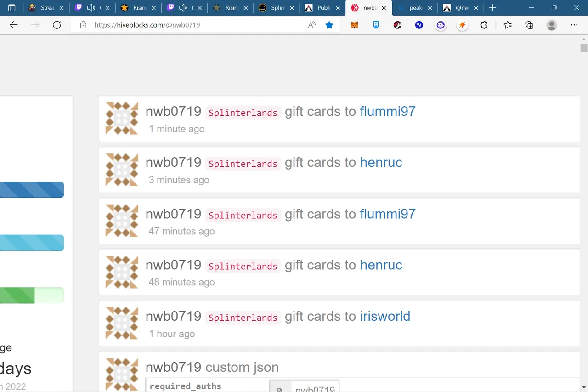
Task: Close the Splint tab
Action: (x=292, y=8)
